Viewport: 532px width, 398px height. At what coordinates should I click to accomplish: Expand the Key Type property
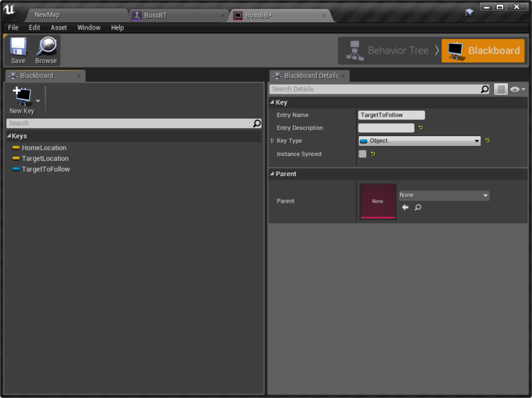272,141
